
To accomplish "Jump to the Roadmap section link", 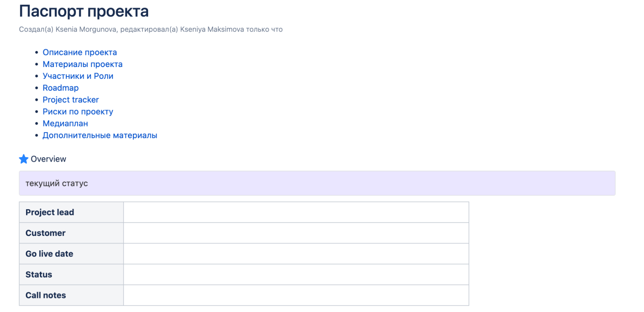I will point(61,88).
